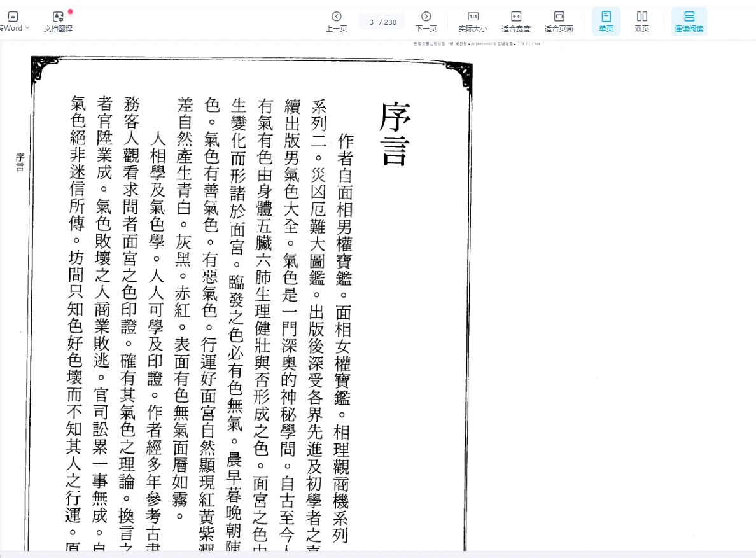Switch to 双页 double page view
This screenshot has width=756, height=558.
tap(641, 22)
